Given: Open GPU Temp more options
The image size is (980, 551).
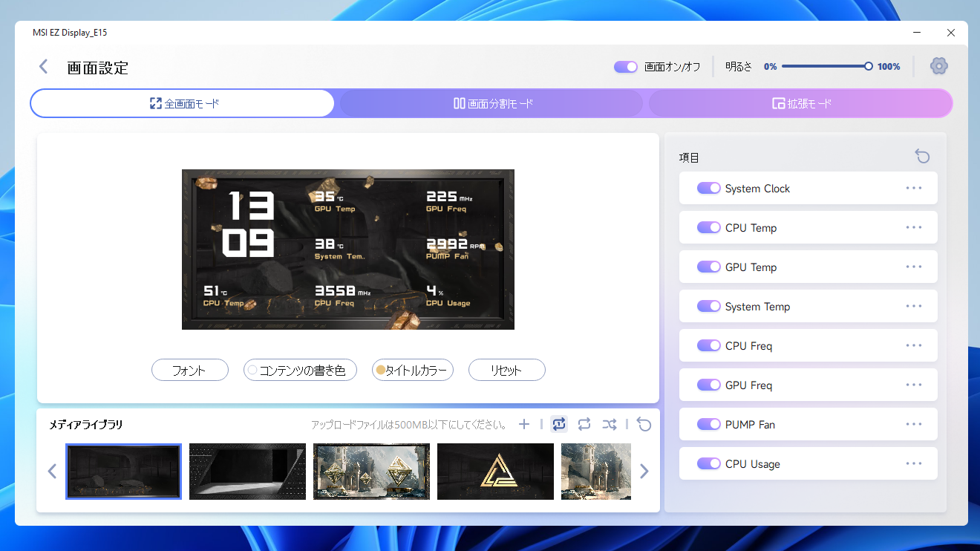Looking at the screenshot, I should 914,267.
